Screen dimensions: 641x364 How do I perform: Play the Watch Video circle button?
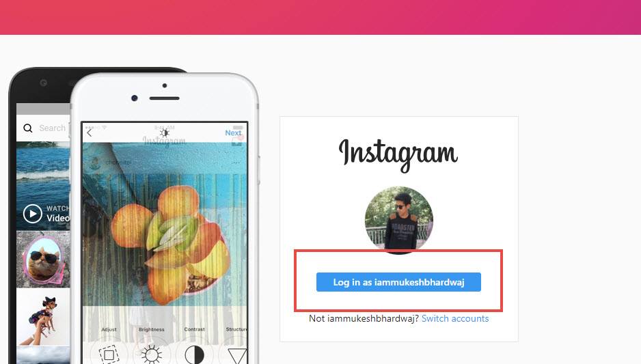32,213
